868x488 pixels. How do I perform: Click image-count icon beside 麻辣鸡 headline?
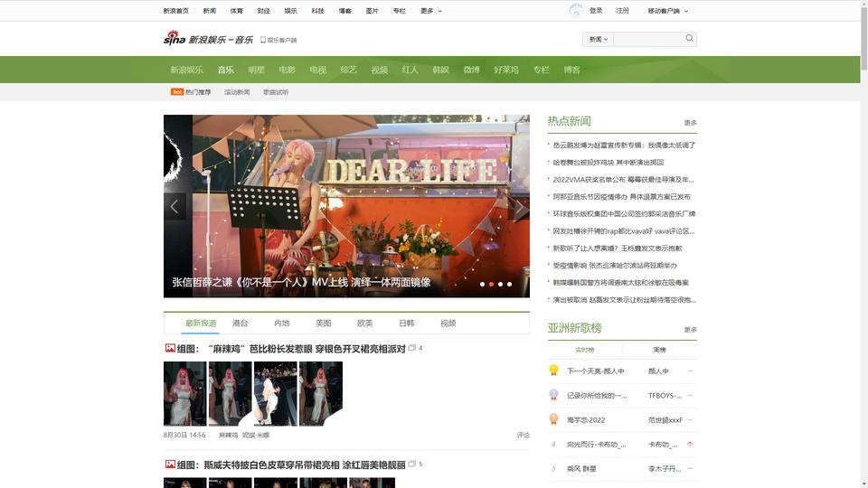tap(412, 348)
